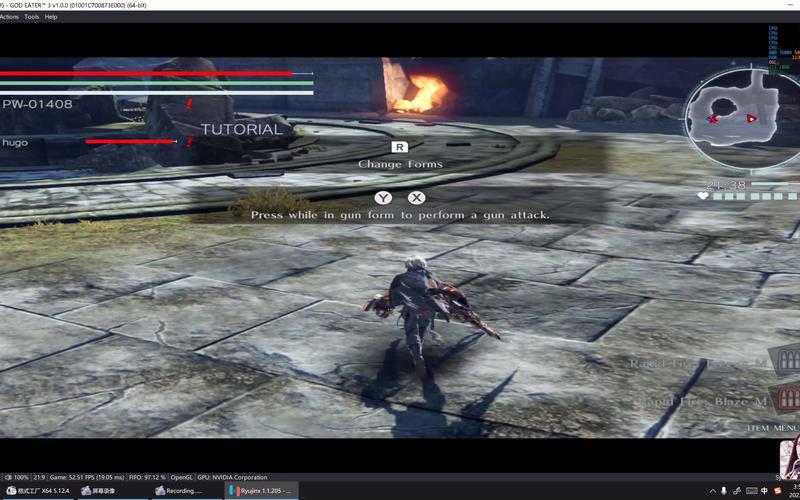Click the red player HP bar
The width and height of the screenshot is (800, 500).
point(145,73)
